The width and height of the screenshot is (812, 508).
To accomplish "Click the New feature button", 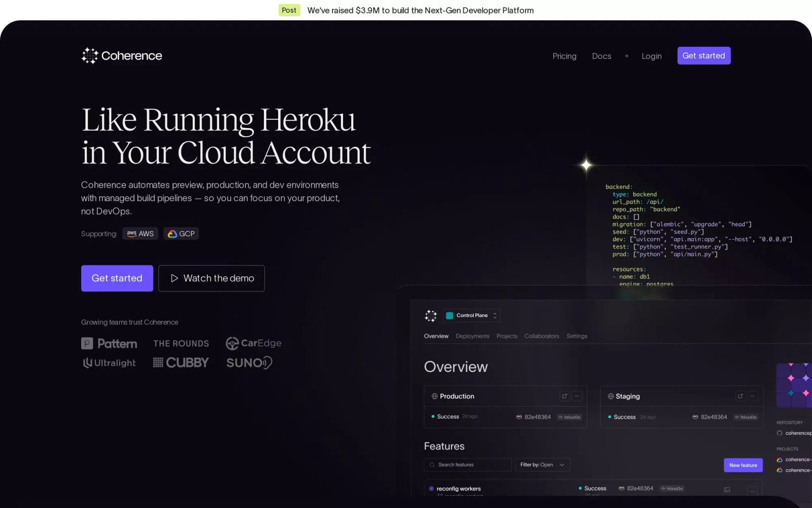I will point(743,465).
